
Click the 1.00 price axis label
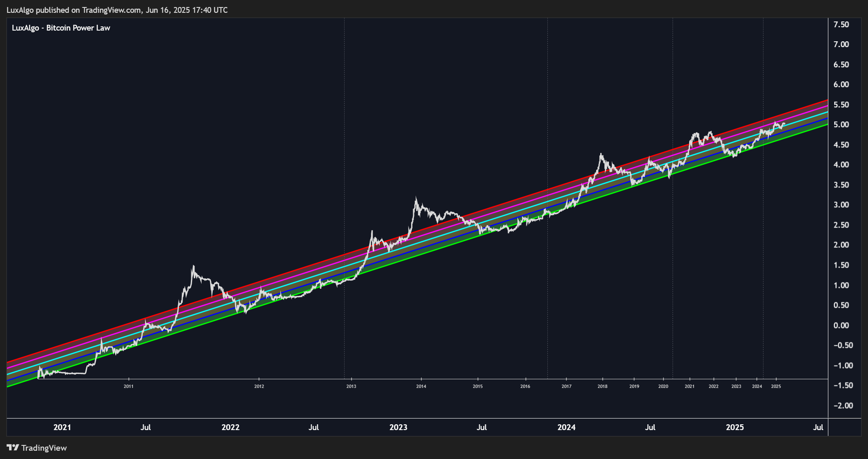point(841,285)
